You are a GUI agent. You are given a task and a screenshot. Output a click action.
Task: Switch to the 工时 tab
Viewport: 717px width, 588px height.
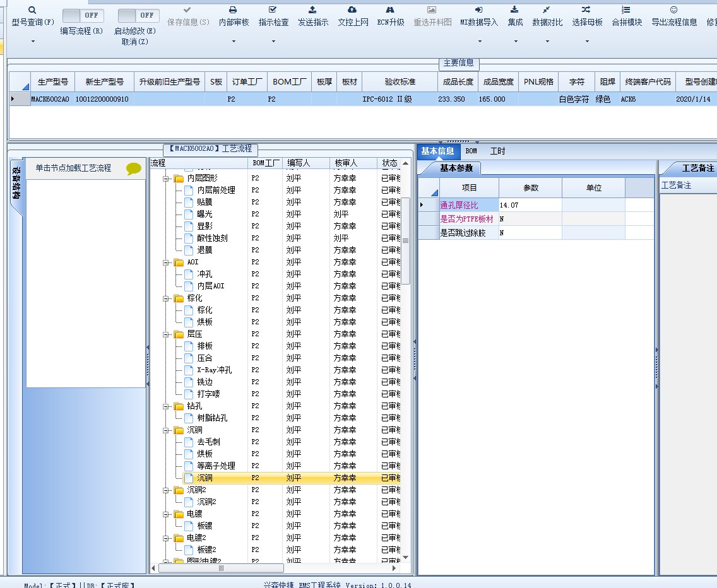497,151
